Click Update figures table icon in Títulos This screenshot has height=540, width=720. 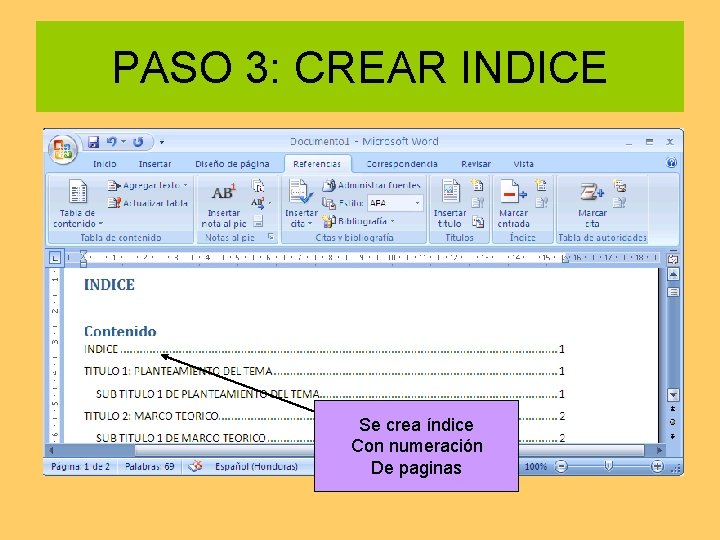(478, 202)
